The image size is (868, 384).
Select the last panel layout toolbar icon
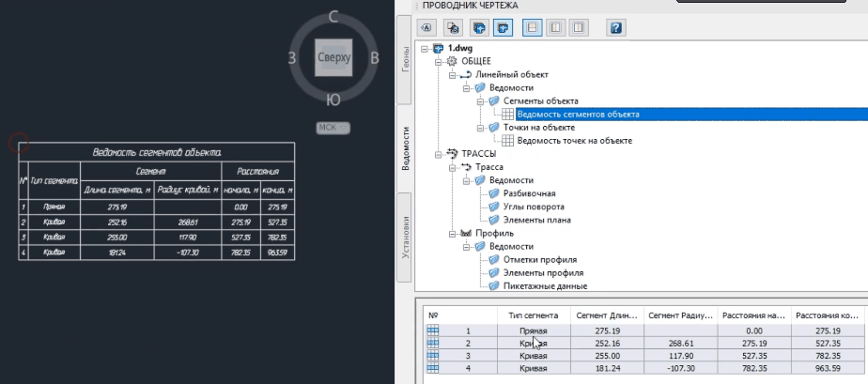[579, 27]
